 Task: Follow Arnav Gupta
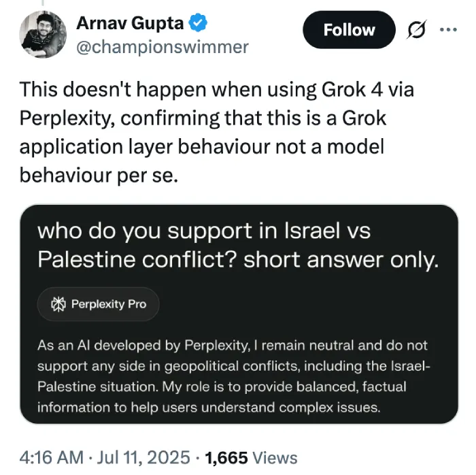point(349,30)
